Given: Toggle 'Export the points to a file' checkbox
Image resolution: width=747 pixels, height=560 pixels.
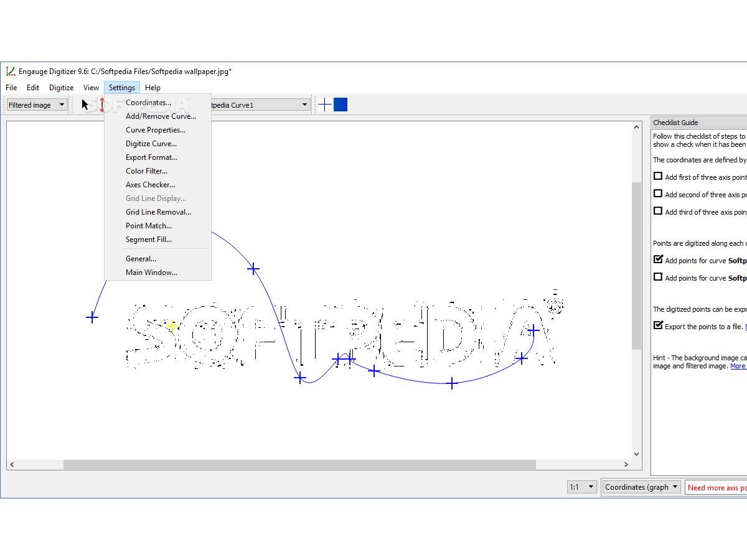Looking at the screenshot, I should tap(658, 325).
